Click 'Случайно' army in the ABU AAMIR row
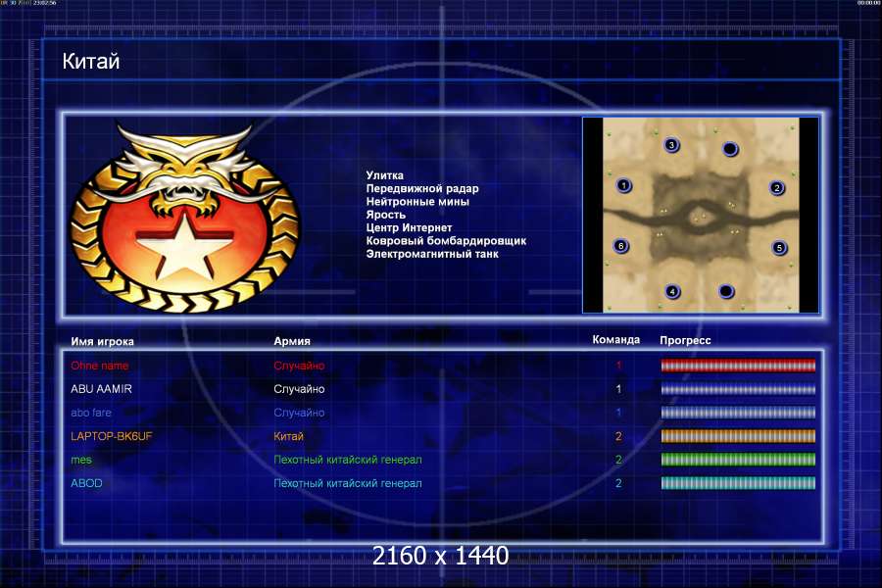 click(x=299, y=389)
